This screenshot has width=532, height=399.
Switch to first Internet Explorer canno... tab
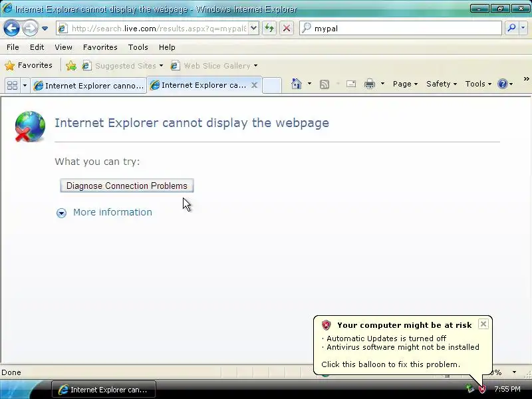(x=88, y=86)
